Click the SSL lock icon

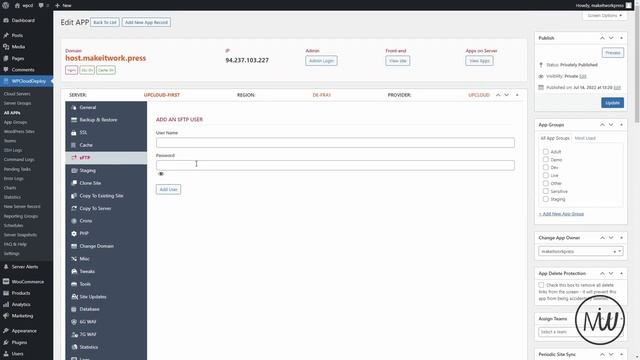pyautogui.click(x=74, y=133)
